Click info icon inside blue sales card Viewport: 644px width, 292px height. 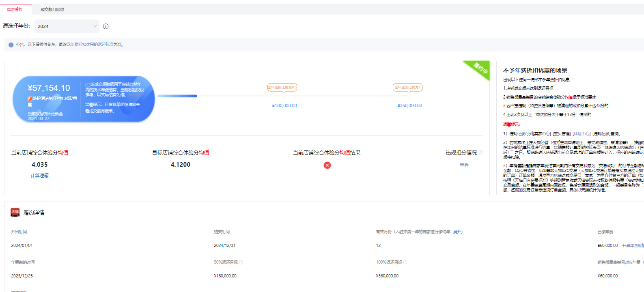88,85
